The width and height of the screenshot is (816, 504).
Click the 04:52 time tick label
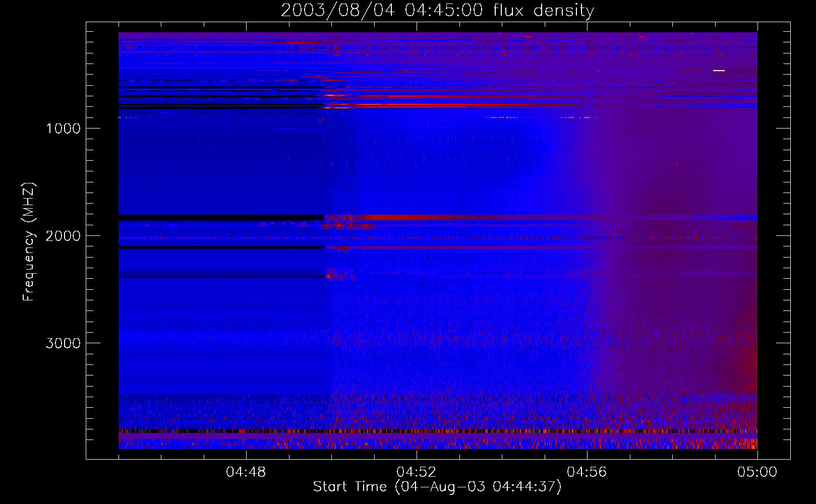click(417, 472)
